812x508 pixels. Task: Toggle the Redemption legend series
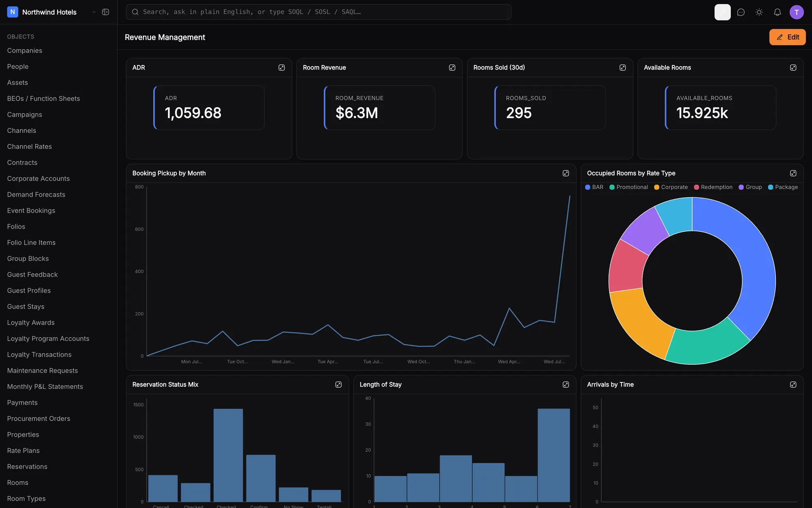point(713,187)
